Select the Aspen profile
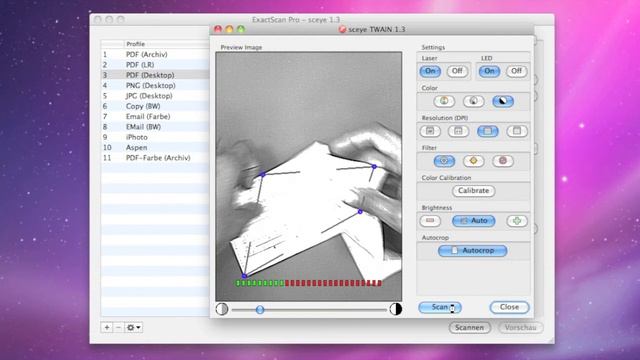Viewport: 640px width, 360px height. (x=155, y=147)
